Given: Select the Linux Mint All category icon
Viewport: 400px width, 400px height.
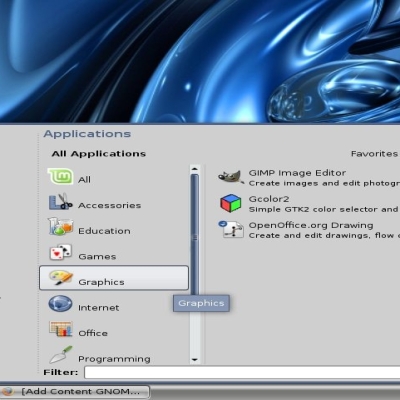Looking at the screenshot, I should click(60, 176).
